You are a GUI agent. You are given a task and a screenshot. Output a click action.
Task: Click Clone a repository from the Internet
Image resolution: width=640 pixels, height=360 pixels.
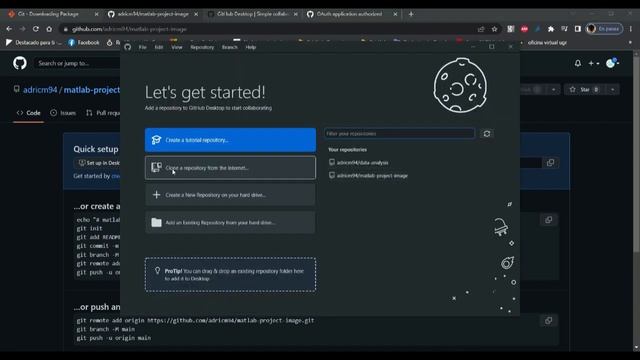pos(230,168)
